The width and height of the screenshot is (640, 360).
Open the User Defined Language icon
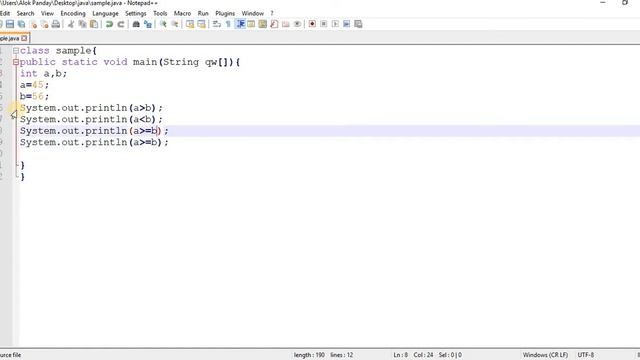click(x=251, y=24)
